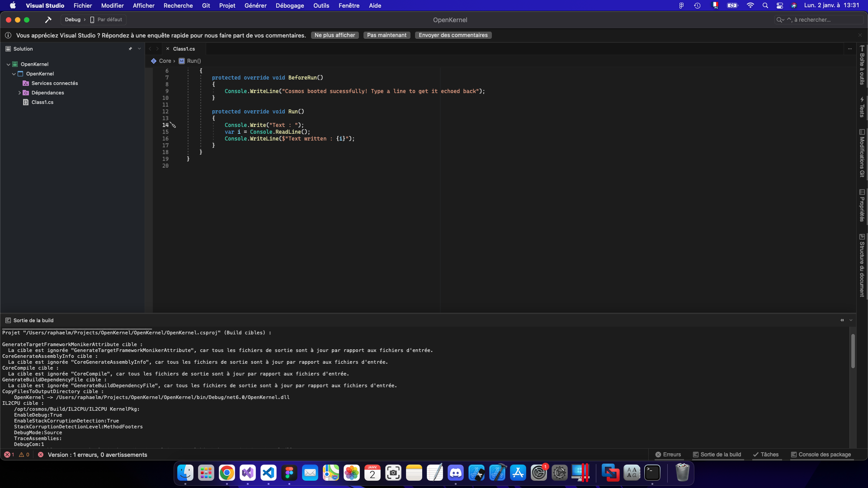Select the Class1.cs file in Solution explorer

[x=42, y=102]
